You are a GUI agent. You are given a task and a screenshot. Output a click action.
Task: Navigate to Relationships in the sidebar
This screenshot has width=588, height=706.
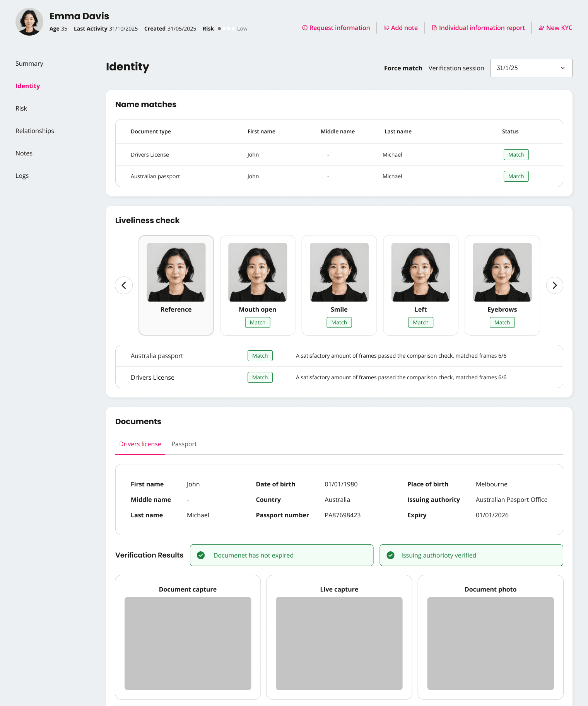(x=35, y=131)
